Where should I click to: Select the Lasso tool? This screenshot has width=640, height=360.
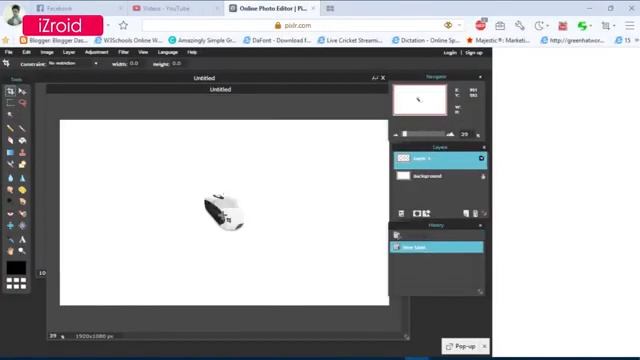(22, 103)
